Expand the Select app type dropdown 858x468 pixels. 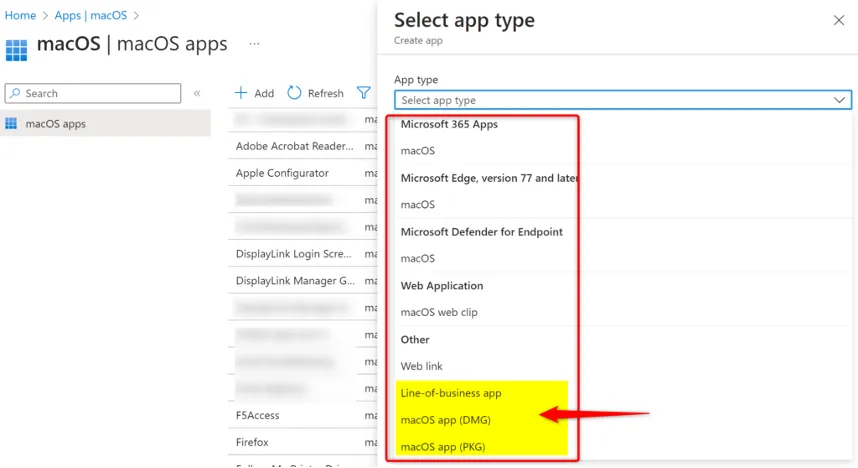623,100
